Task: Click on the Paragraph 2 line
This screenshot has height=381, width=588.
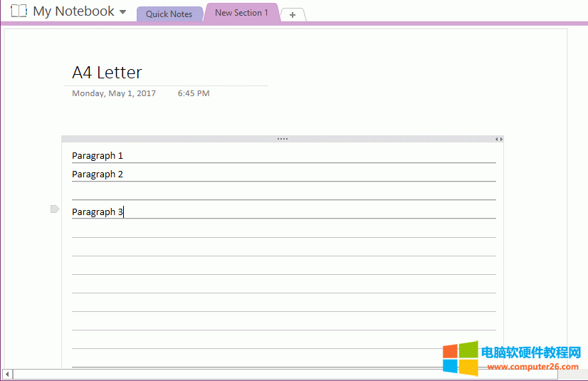Action: [x=98, y=174]
